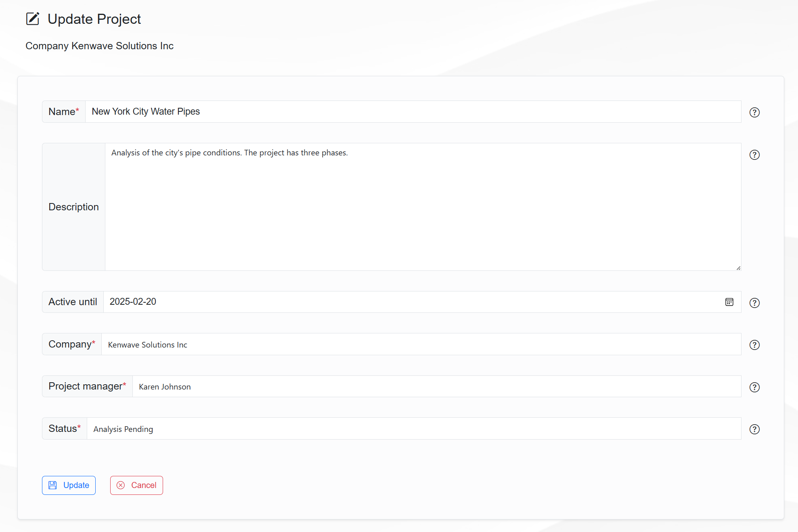Click into the Name text field

pos(413,112)
